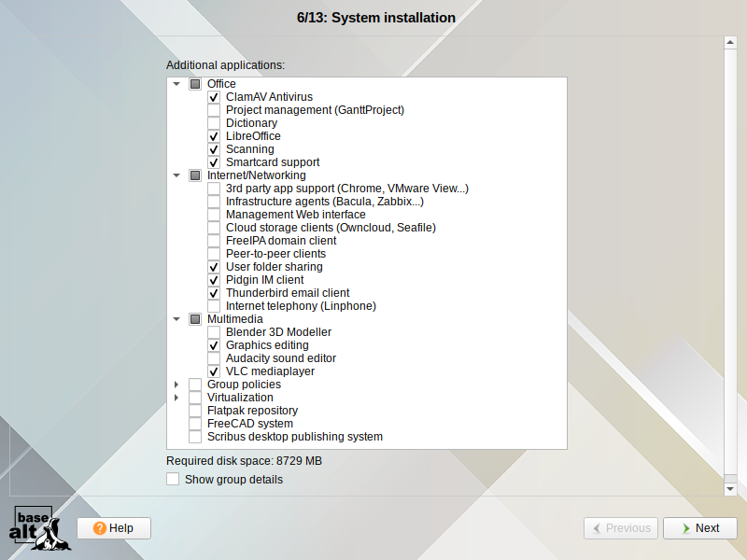This screenshot has height=560, width=747.
Task: Check Cloud storage clients checkbox
Action: coord(214,228)
